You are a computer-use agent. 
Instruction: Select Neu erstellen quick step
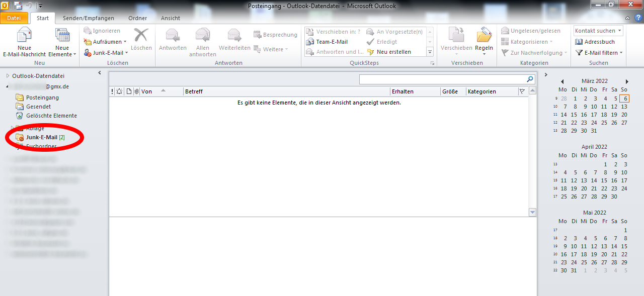click(x=389, y=52)
